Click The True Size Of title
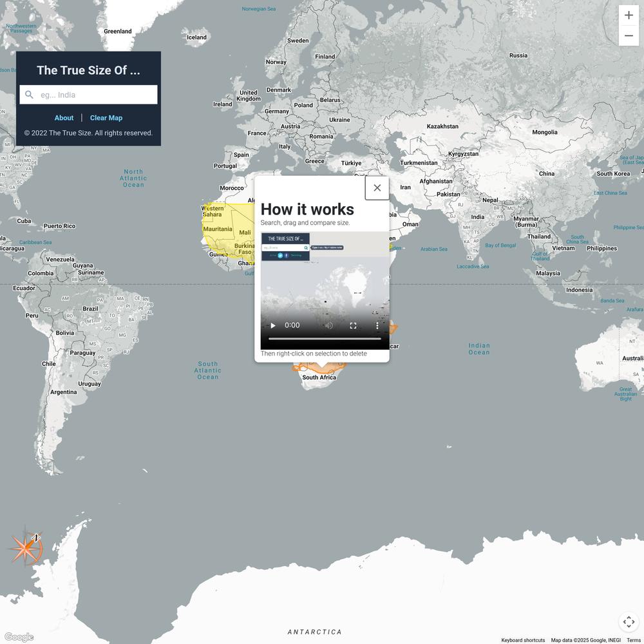644x644 pixels. [88, 70]
